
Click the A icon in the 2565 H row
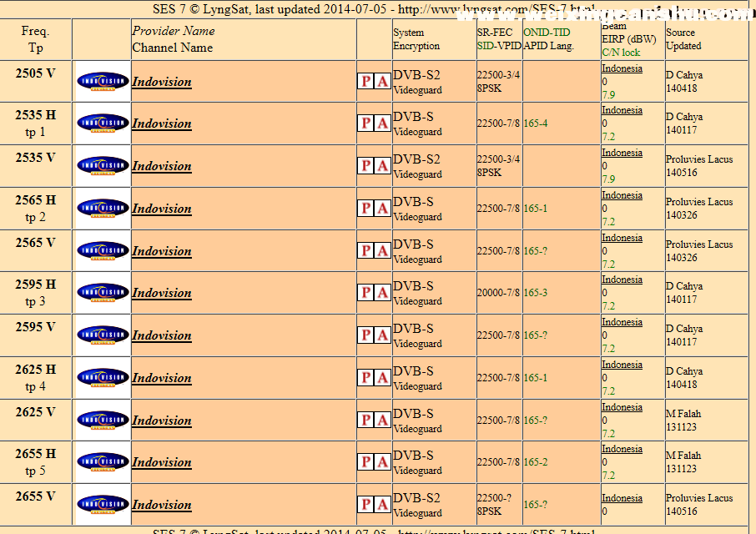pos(382,209)
